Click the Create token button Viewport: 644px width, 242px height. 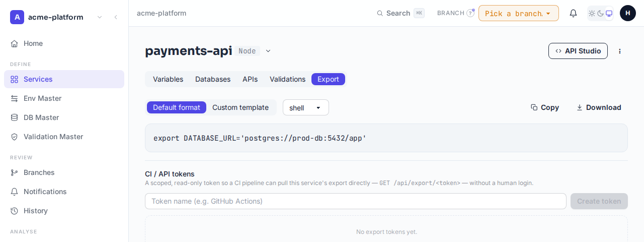[x=599, y=201]
